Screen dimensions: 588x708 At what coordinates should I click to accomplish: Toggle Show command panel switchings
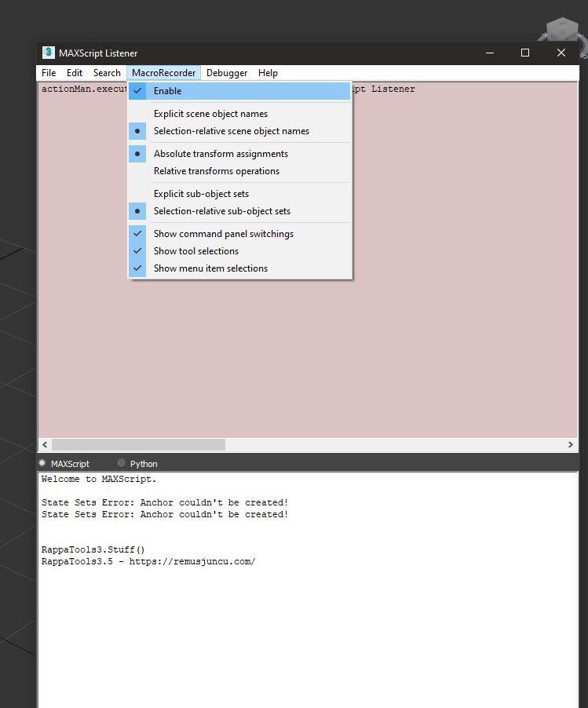pyautogui.click(x=239, y=234)
